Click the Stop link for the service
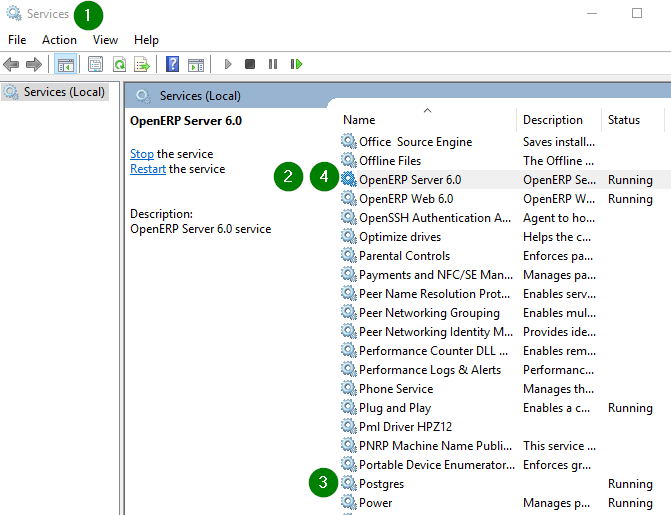Viewport: 671px width, 515px height. click(142, 154)
